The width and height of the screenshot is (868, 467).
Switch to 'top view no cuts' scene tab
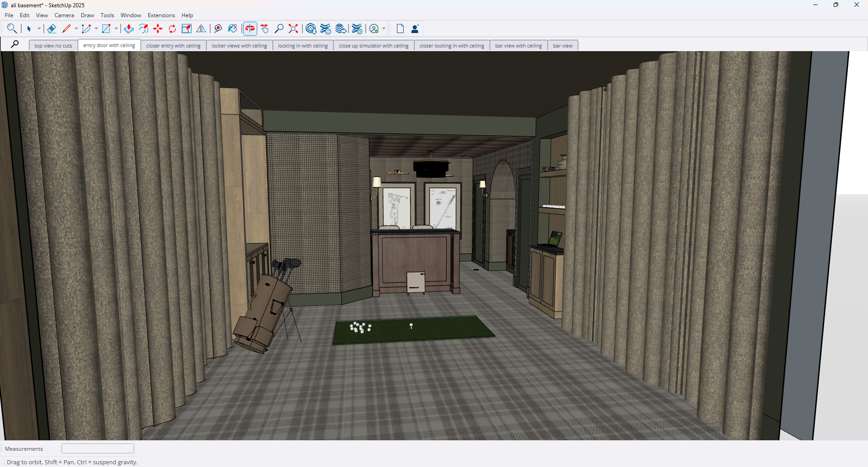point(53,46)
